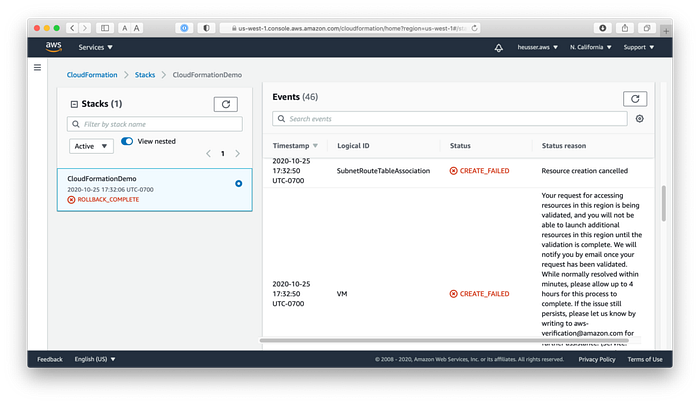Screen dimensions: 700x404
Task: Show Safari tab overview
Action: [x=647, y=28]
